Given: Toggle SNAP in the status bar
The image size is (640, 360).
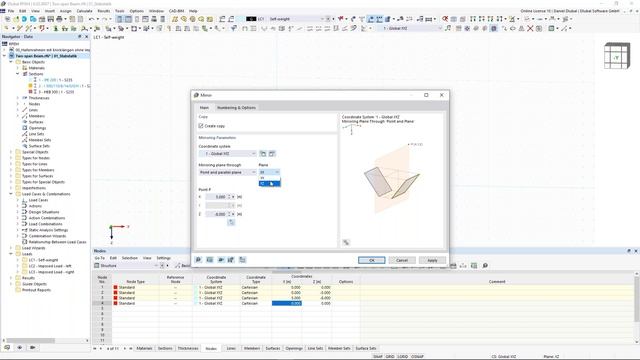Looking at the screenshot, I should [x=378, y=357].
